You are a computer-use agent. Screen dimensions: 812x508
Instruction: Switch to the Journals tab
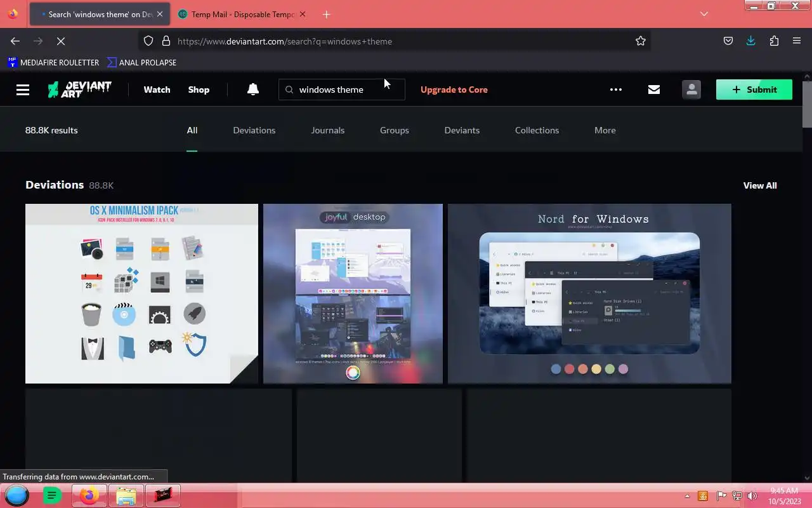pos(327,130)
